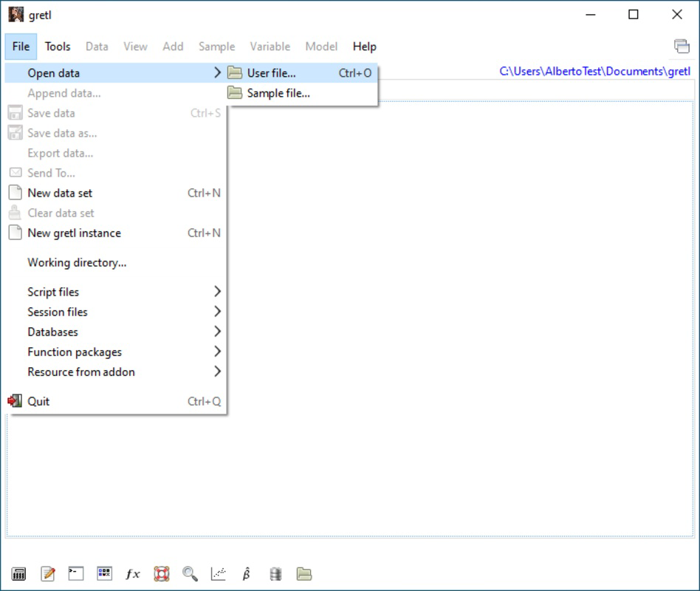
Task: Click Append data... menu entry
Action: (x=116, y=93)
